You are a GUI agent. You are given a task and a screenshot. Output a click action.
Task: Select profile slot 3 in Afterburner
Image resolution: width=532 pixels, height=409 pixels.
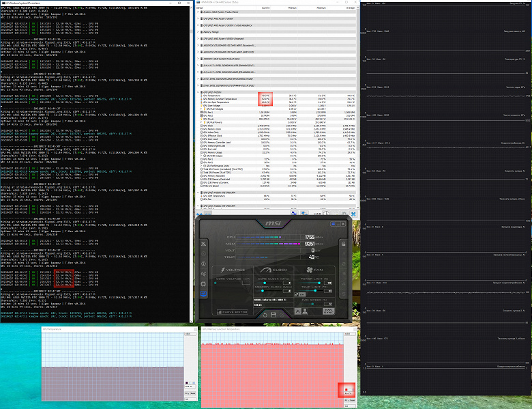point(344,274)
